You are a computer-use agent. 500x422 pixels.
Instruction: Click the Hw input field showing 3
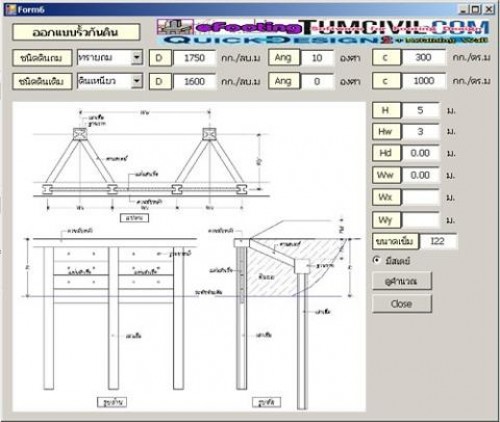coord(421,132)
